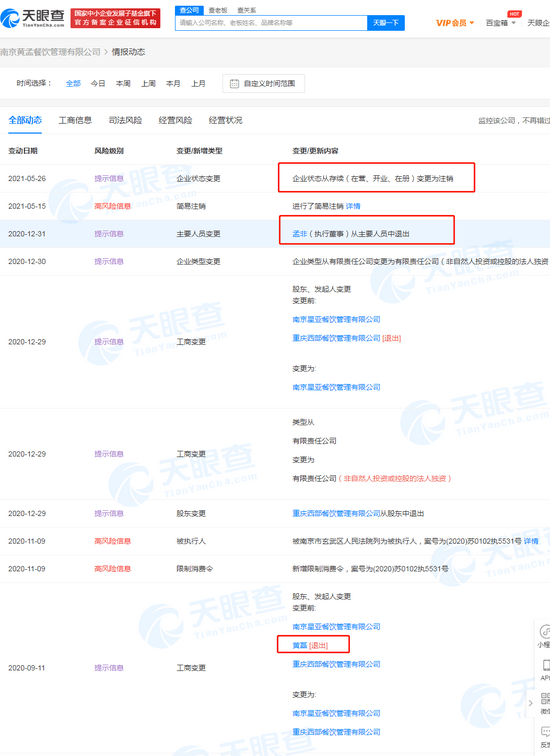Open the 孟非 person link
This screenshot has width=550, height=756.
pos(299,233)
